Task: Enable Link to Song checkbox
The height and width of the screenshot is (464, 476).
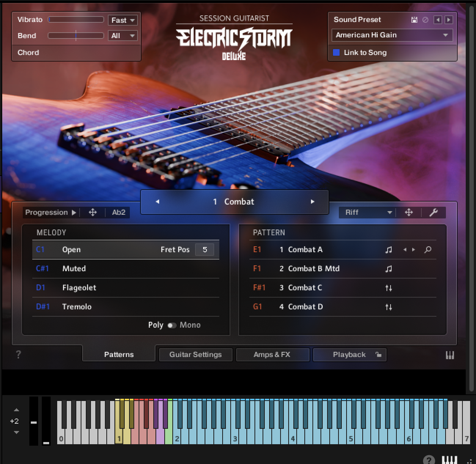Action: tap(336, 52)
